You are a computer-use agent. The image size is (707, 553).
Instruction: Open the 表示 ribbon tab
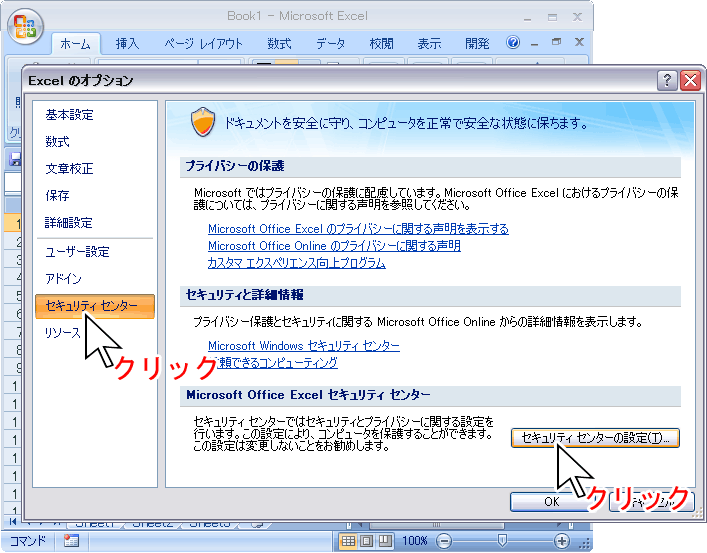pyautogui.click(x=429, y=44)
